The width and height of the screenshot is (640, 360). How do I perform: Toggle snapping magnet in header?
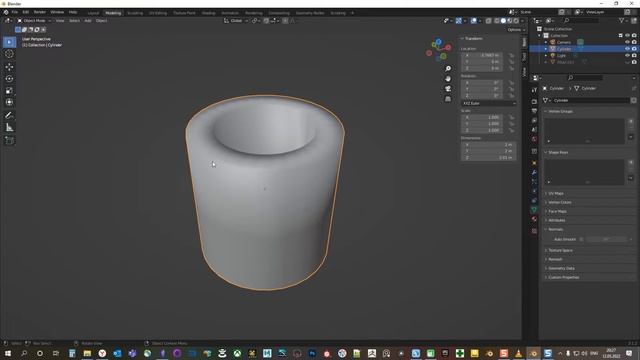coord(266,21)
